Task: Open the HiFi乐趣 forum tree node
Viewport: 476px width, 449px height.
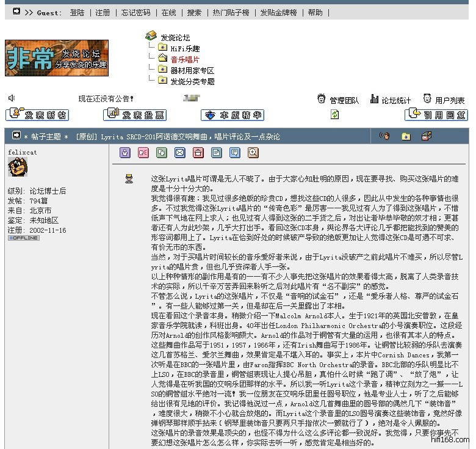Action: (184, 48)
